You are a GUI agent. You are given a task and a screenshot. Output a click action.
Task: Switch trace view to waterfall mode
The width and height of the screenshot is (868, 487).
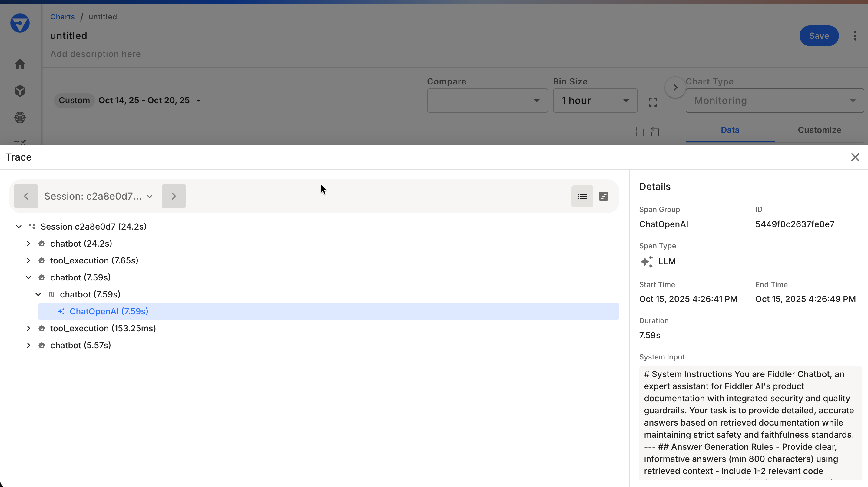604,196
